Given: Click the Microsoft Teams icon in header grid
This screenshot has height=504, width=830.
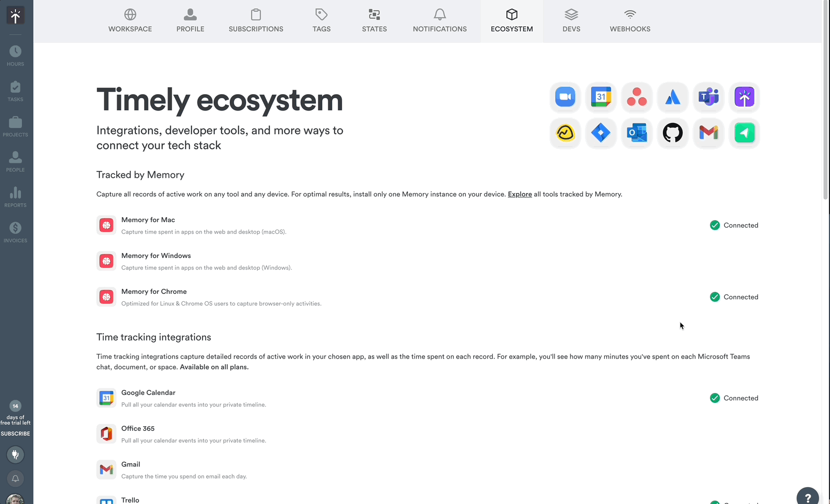Looking at the screenshot, I should pos(708,97).
